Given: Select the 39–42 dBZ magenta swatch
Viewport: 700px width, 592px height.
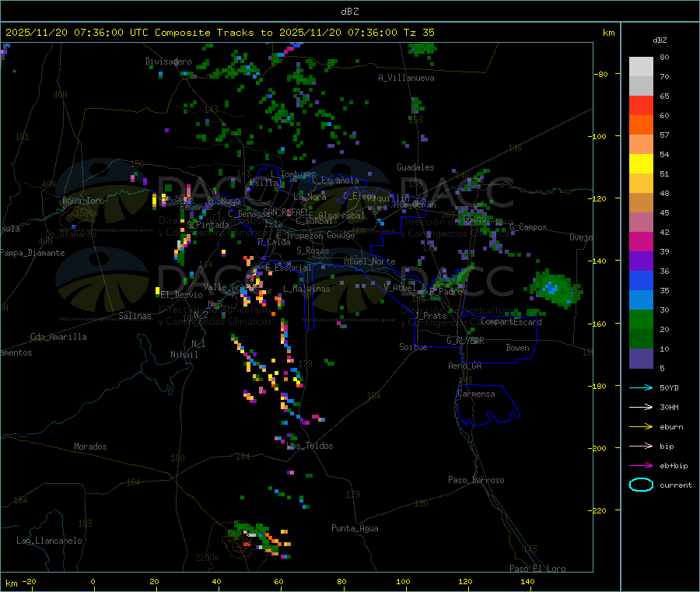Looking at the screenshot, I should click(641, 241).
